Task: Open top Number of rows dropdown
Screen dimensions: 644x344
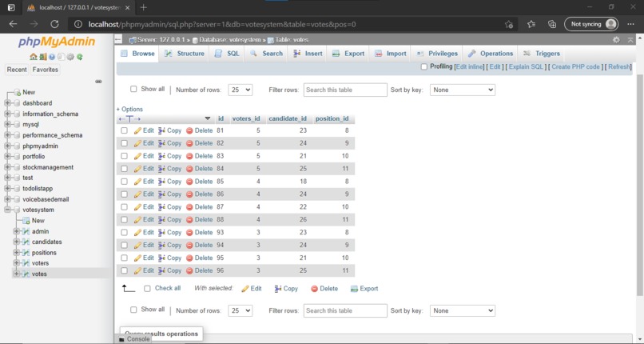Action: coord(241,90)
